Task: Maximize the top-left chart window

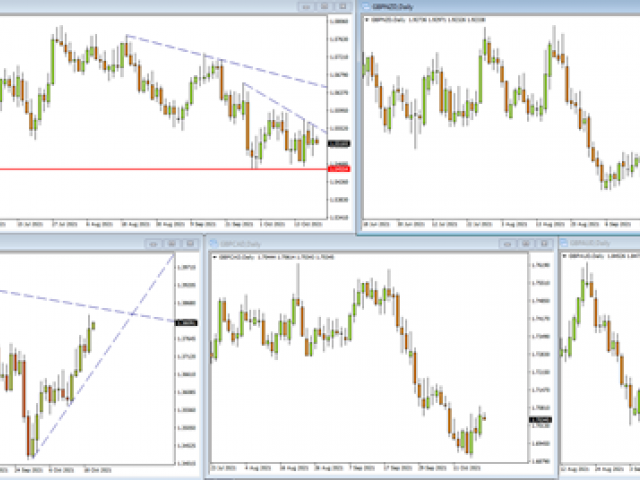Action: point(324,6)
